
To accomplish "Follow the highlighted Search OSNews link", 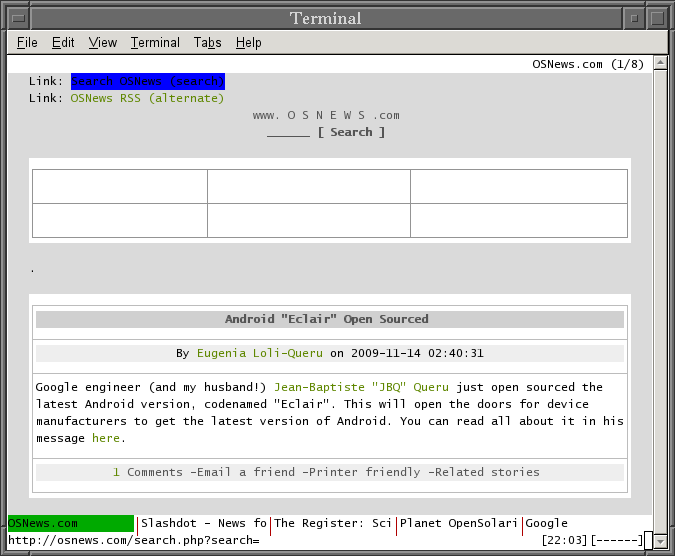I will tap(147, 81).
